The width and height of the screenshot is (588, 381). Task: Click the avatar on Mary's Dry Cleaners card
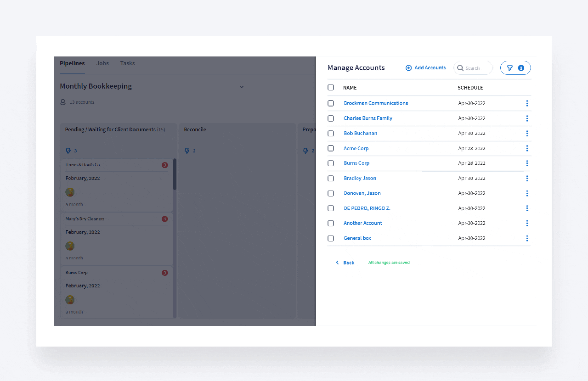coord(70,246)
